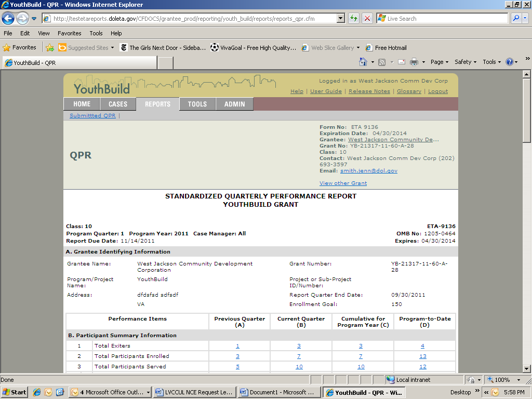Click the Print icon in command bar

(414, 62)
